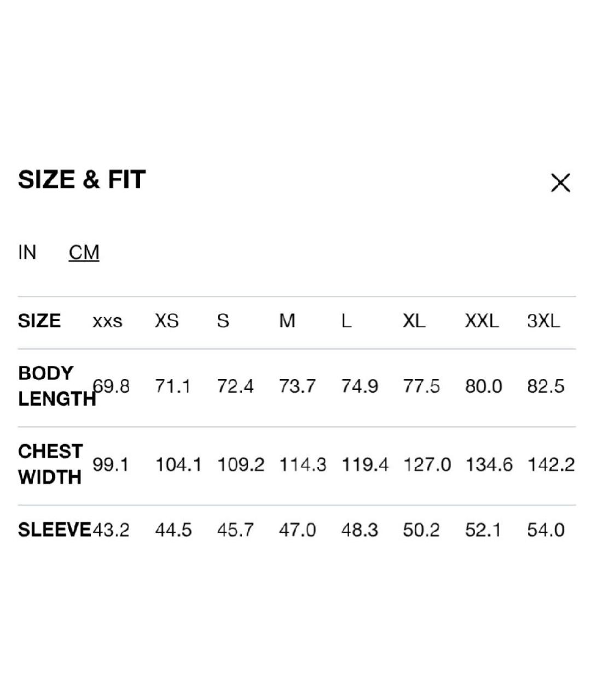
Task: Select the XL size column header
Action: point(414,321)
